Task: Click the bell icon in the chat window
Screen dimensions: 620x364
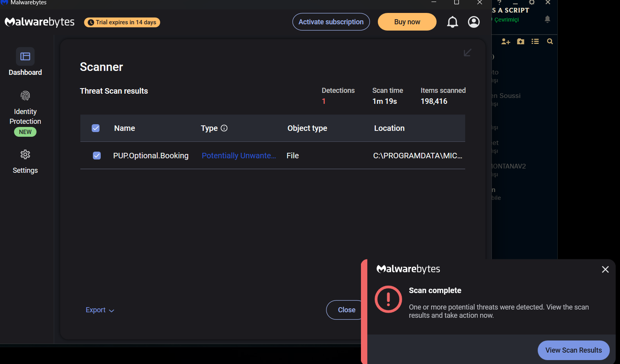Action: click(x=547, y=19)
